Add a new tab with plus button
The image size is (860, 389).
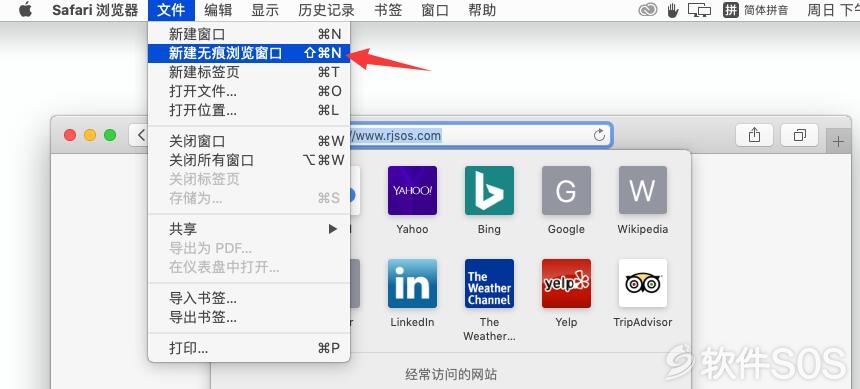click(x=838, y=142)
